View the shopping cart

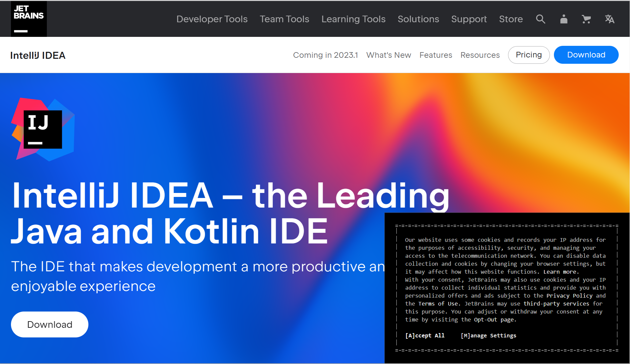click(586, 19)
